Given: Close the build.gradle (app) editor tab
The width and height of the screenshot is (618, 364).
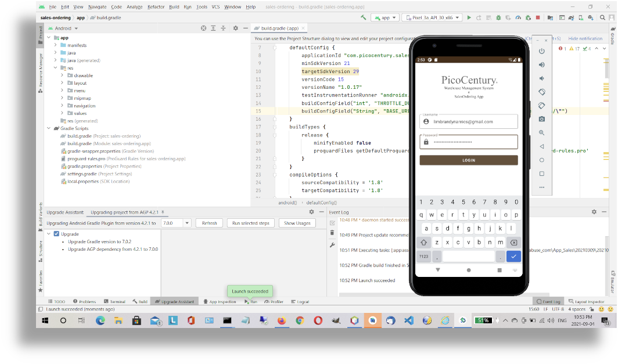Looking at the screenshot, I should click(303, 28).
